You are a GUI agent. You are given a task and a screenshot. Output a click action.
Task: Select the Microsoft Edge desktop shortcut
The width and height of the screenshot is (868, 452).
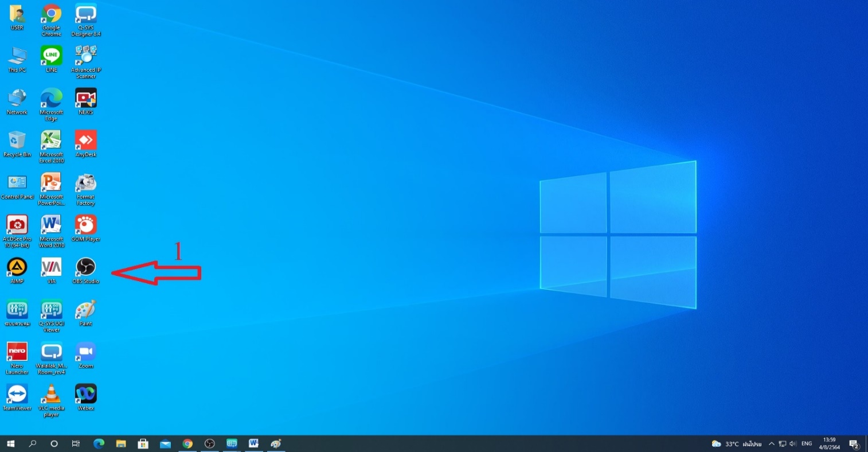(x=52, y=105)
